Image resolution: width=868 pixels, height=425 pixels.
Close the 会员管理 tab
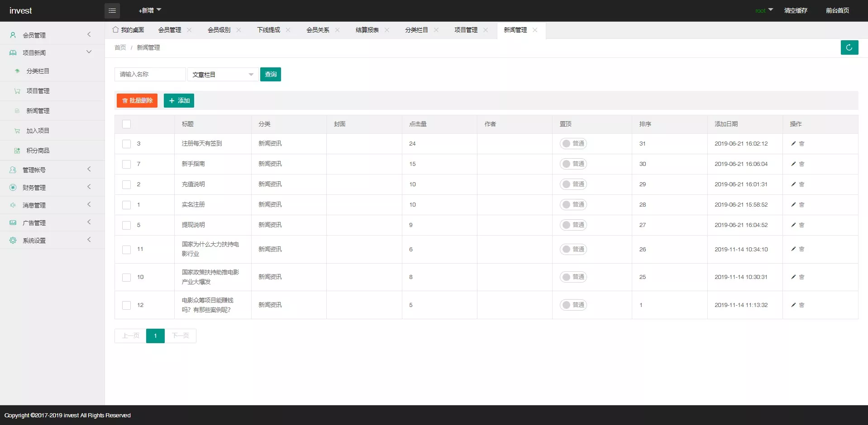(189, 30)
